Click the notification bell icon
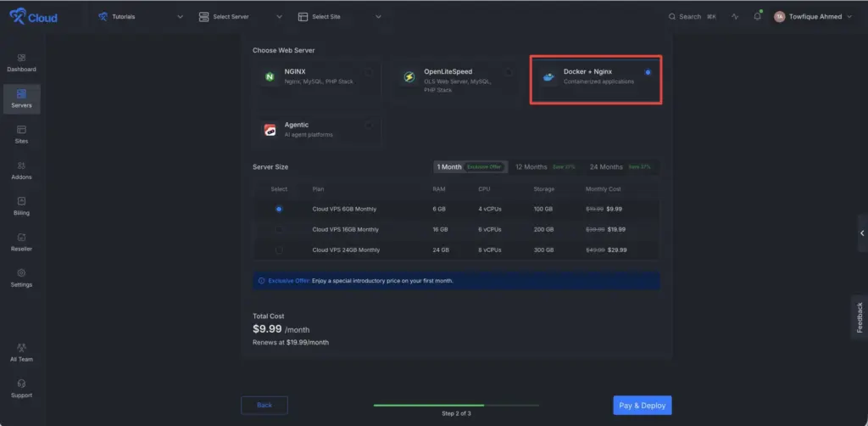The image size is (868, 426). (x=757, y=17)
